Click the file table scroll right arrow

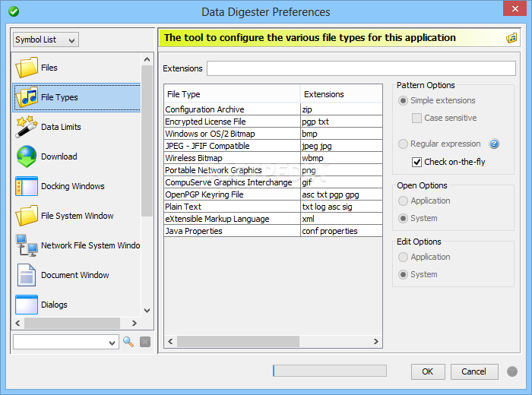point(376,341)
